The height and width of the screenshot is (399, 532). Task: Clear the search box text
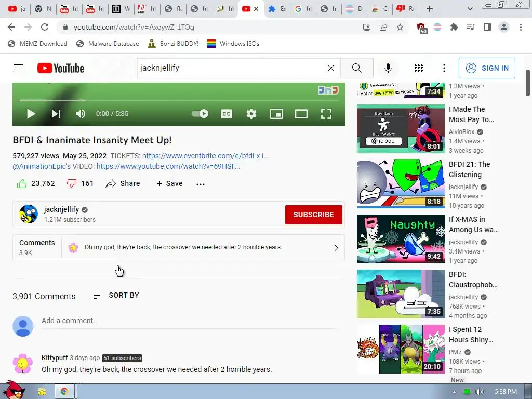[331, 68]
